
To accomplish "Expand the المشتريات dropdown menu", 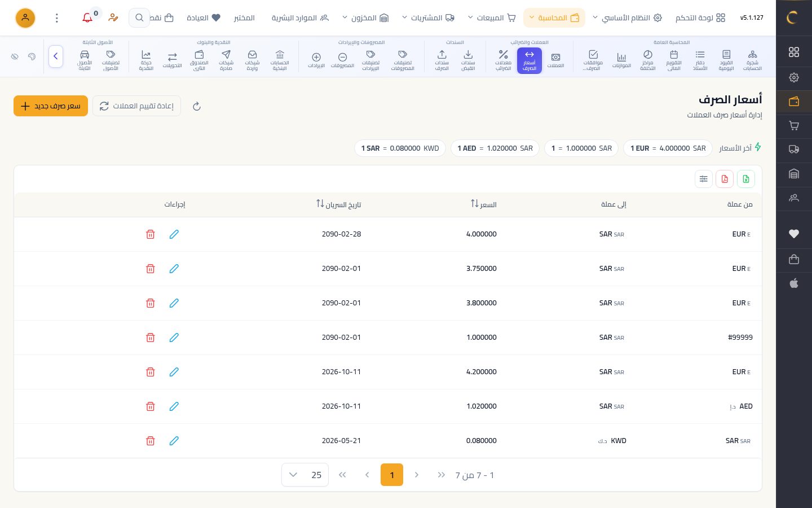I will (428, 18).
